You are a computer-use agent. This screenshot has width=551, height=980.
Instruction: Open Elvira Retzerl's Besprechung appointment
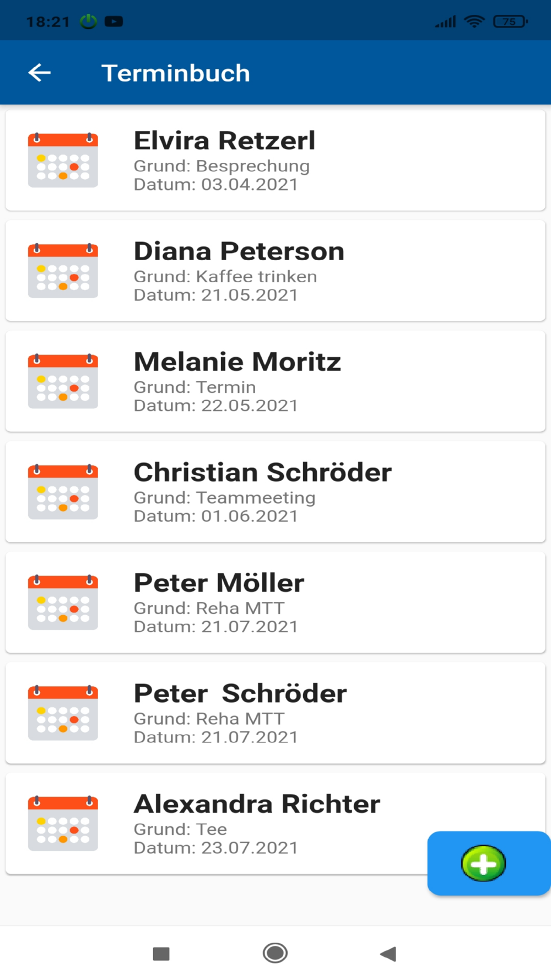(x=275, y=160)
